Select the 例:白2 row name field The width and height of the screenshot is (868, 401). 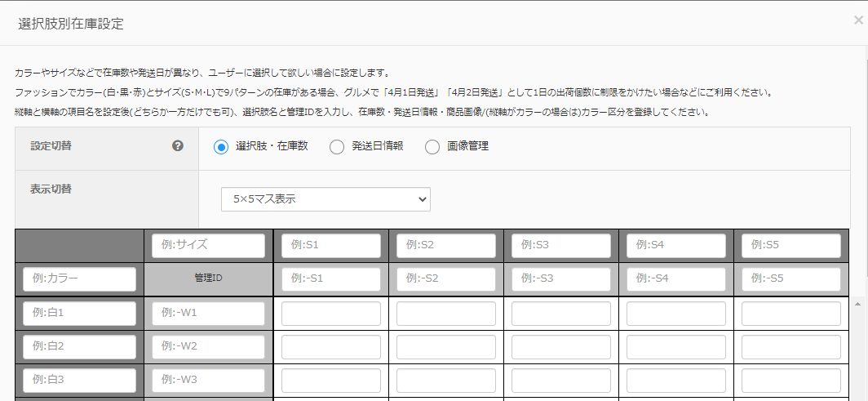point(80,347)
